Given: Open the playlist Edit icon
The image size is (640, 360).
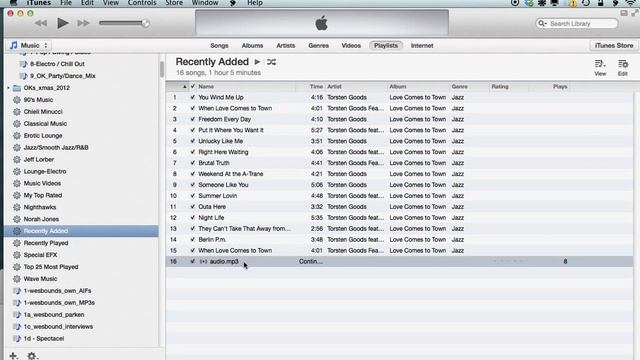Looking at the screenshot, I should click(622, 64).
